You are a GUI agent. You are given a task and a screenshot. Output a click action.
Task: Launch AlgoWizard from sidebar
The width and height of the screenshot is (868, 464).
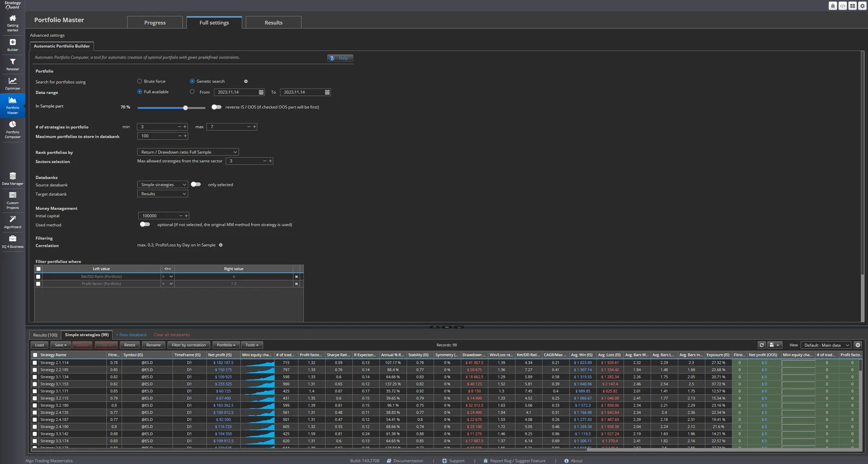click(12, 222)
